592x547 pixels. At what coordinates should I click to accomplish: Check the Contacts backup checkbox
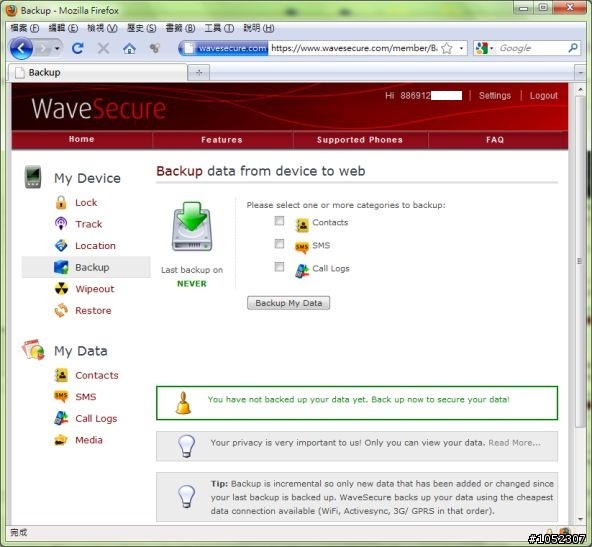(x=279, y=221)
